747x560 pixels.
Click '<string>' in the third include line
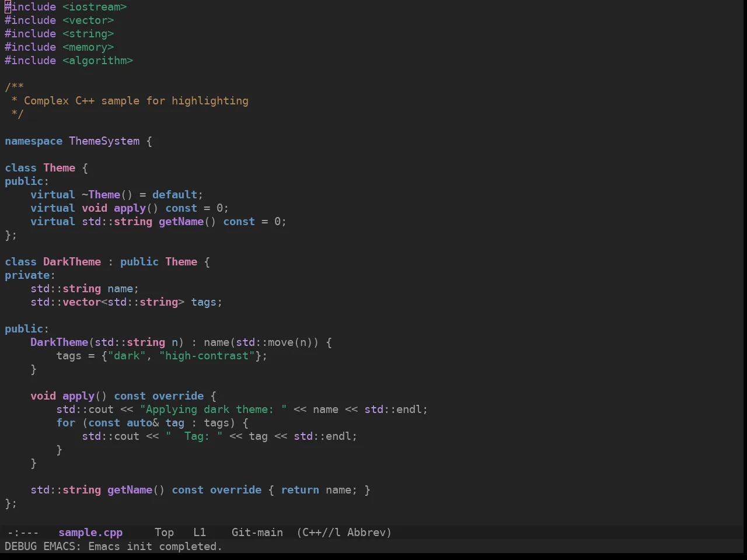click(88, 34)
